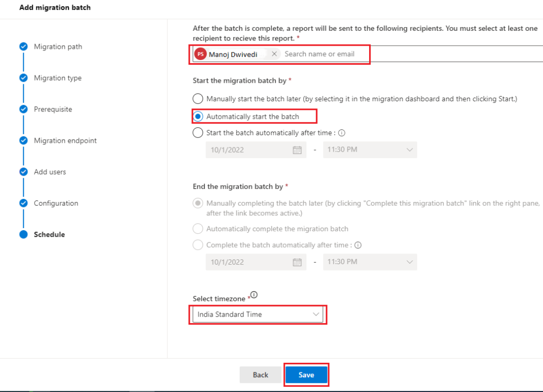Select Manually start the batch later option
Image resolution: width=543 pixels, height=392 pixels.
[198, 99]
